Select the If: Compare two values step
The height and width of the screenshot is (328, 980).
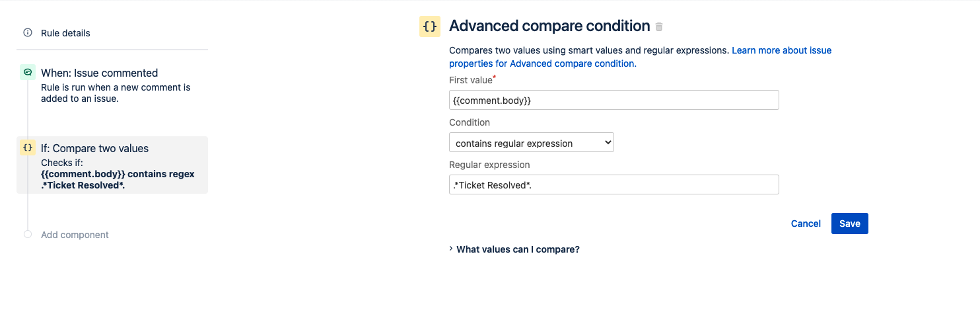[112, 165]
